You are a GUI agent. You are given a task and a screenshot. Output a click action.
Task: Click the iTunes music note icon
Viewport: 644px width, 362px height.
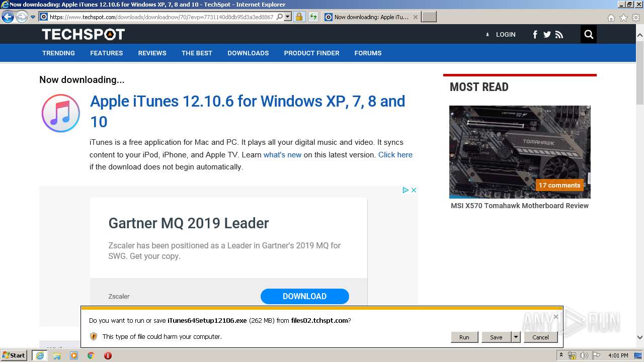61,113
